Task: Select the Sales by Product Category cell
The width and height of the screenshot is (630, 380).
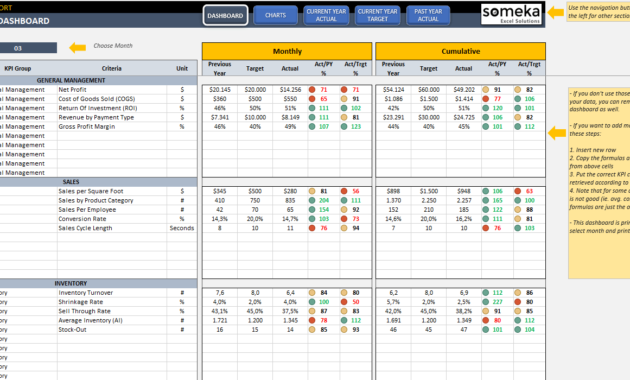Action: (112, 200)
